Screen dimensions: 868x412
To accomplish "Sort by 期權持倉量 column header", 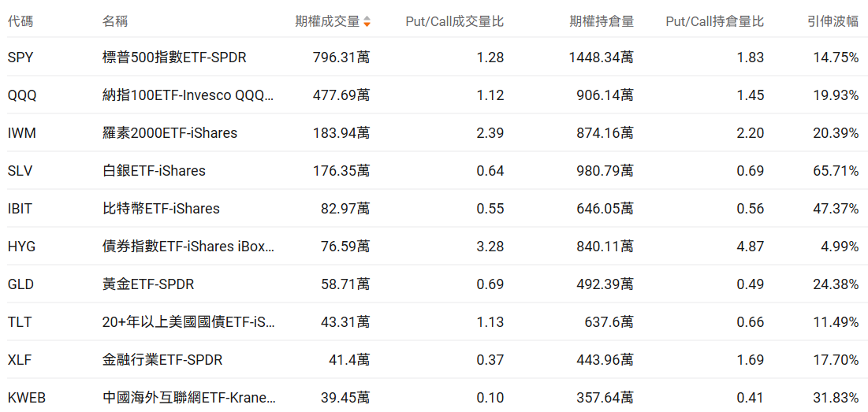I will coord(601,21).
